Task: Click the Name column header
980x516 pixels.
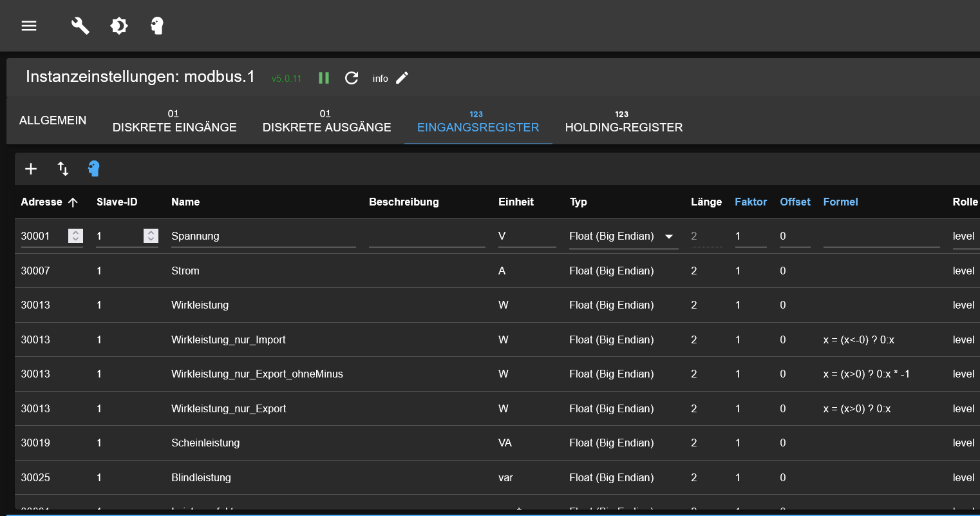Action: 185,202
